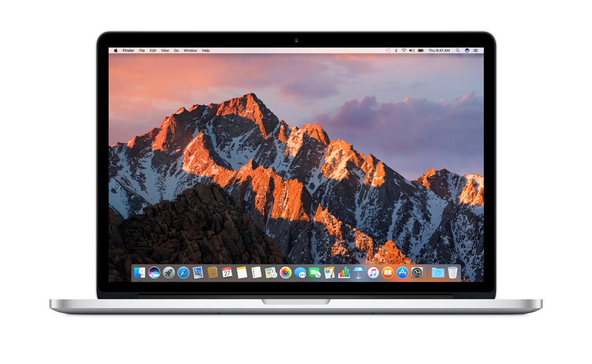Open Reminders list icon in dock

coord(256,272)
